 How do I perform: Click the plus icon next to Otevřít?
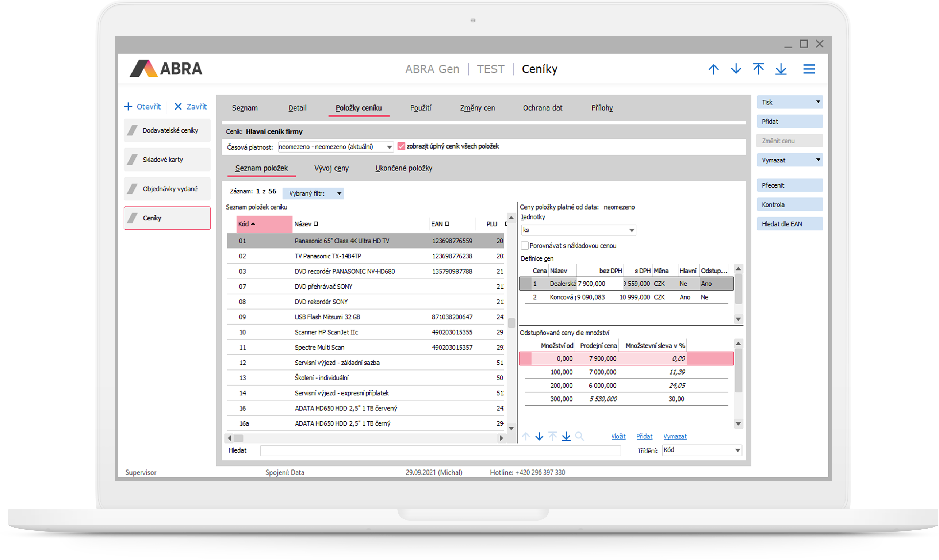pos(128,107)
